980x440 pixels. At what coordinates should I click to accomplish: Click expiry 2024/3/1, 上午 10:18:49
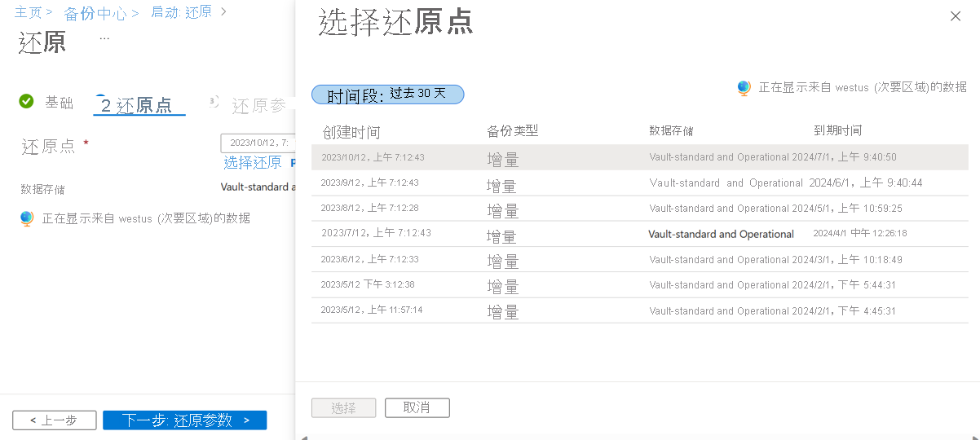pos(847,260)
